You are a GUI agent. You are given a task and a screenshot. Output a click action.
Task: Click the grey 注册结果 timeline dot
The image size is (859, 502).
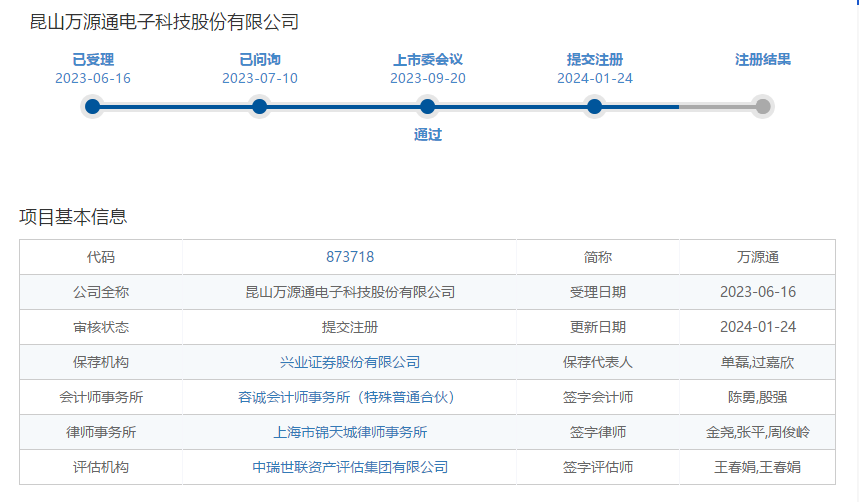[763, 106]
